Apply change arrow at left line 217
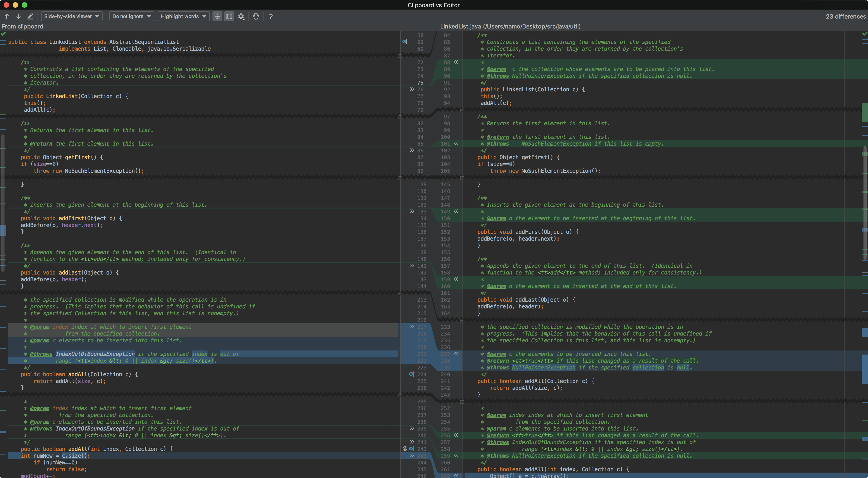This screenshot has height=478, width=868. point(411,327)
